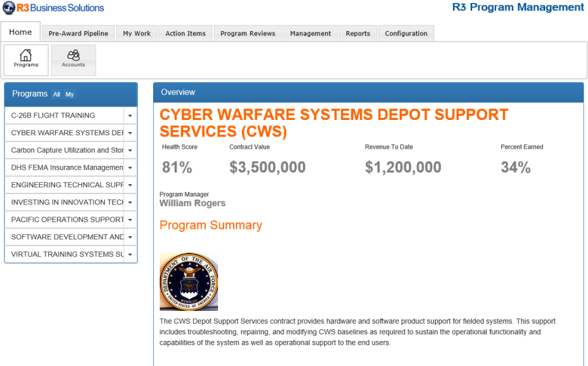588x366 pixels.
Task: Open the INVESTING IN INNOVATION program
Action: tap(61, 202)
